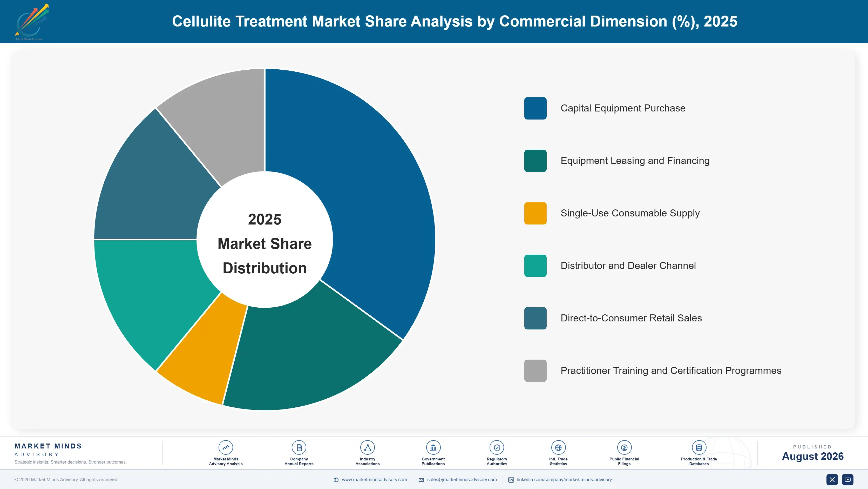
Task: Click the Company Annual Reports document icon
Action: click(299, 447)
